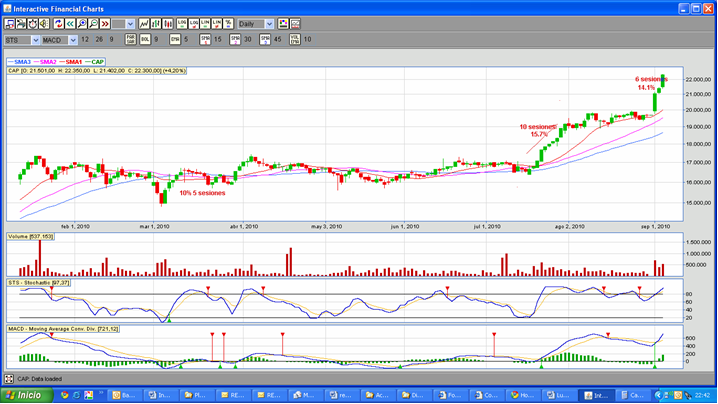
Task: Click the zoom in magnifier icon
Action: (x=81, y=23)
